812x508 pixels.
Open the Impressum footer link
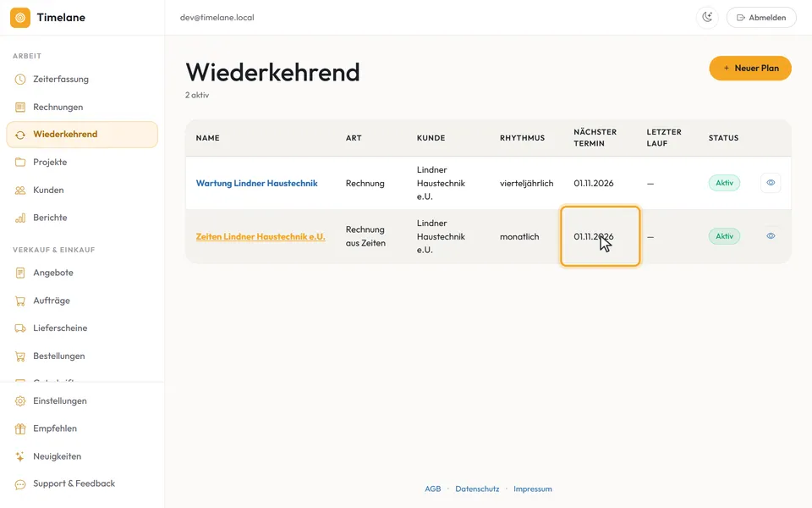(533, 489)
